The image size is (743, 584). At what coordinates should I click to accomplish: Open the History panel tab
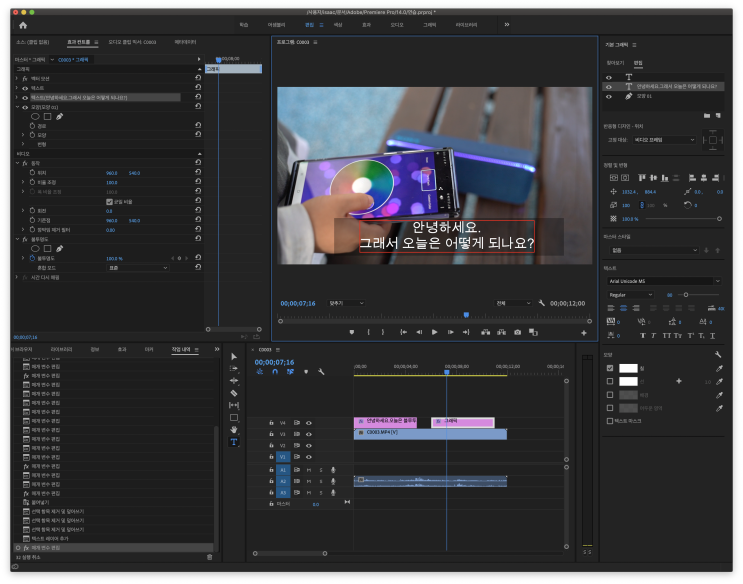click(181, 349)
